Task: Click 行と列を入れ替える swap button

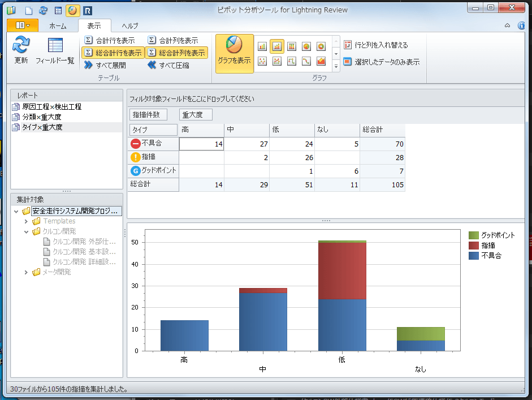Action: [x=375, y=45]
